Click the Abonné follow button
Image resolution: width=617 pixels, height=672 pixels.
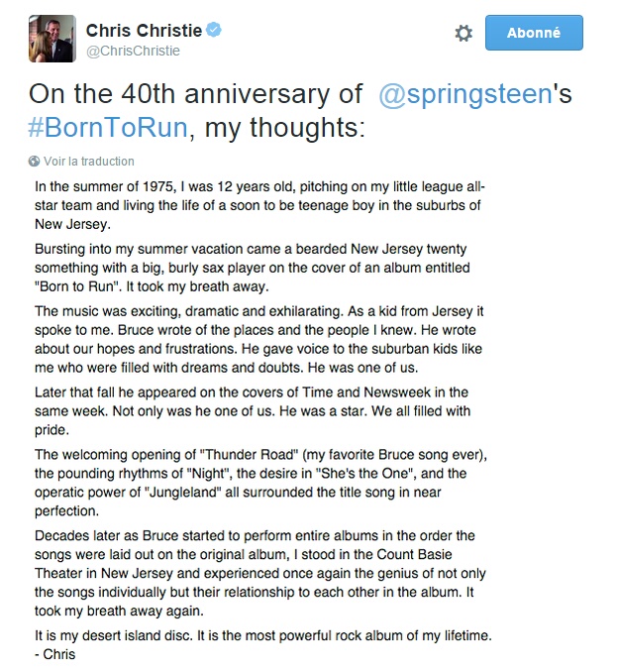click(534, 33)
